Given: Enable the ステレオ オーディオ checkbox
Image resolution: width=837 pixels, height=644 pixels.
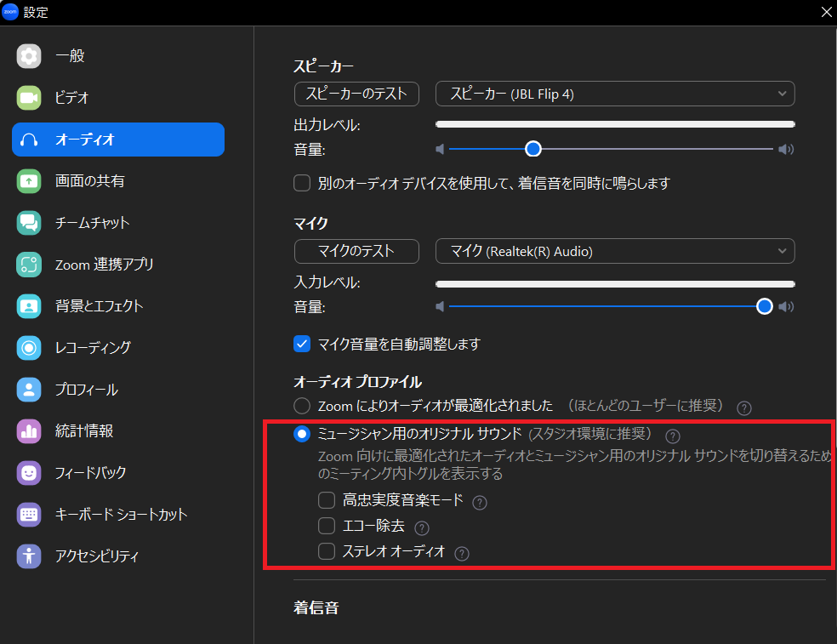Looking at the screenshot, I should (x=327, y=551).
